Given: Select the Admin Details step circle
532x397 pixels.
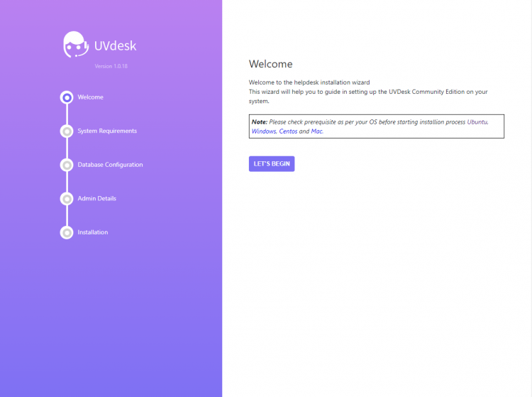Looking at the screenshot, I should pos(67,199).
